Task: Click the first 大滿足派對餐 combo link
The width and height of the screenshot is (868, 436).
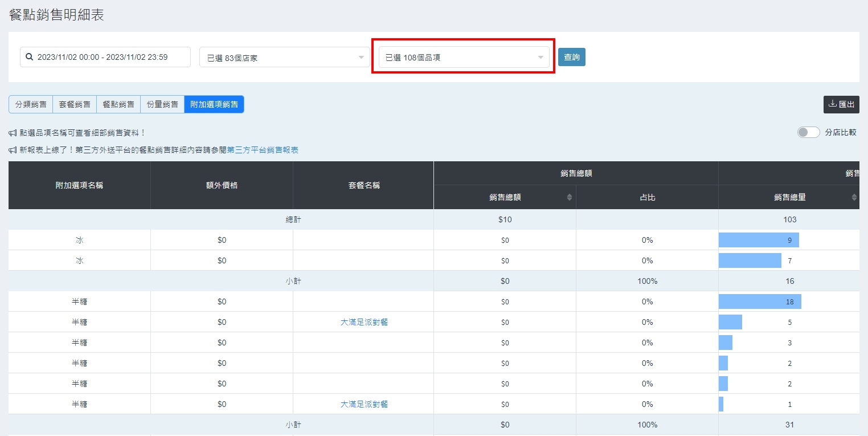Action: (x=364, y=322)
